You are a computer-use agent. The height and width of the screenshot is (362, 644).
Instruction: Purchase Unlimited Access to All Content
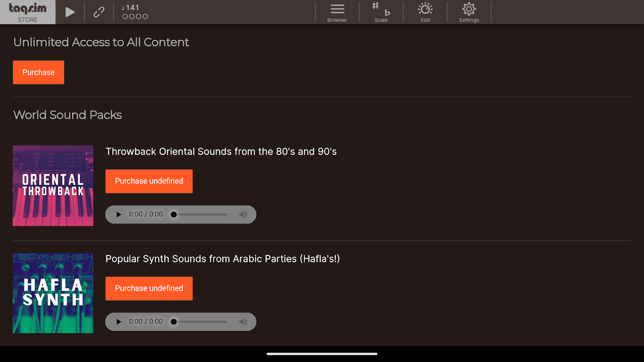coord(38,72)
